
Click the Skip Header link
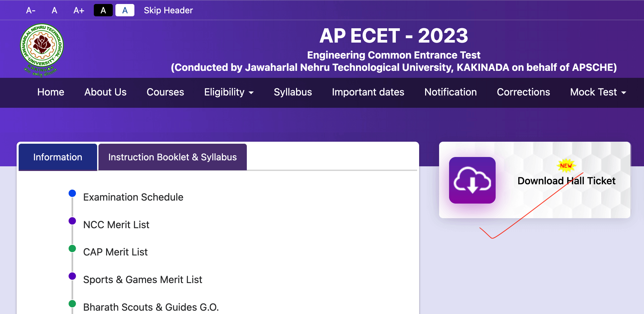click(x=168, y=10)
